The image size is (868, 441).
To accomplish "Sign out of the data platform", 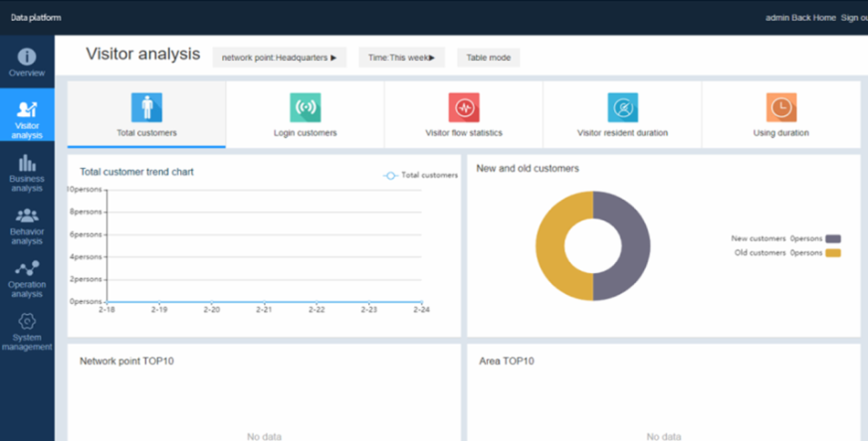I will (854, 17).
